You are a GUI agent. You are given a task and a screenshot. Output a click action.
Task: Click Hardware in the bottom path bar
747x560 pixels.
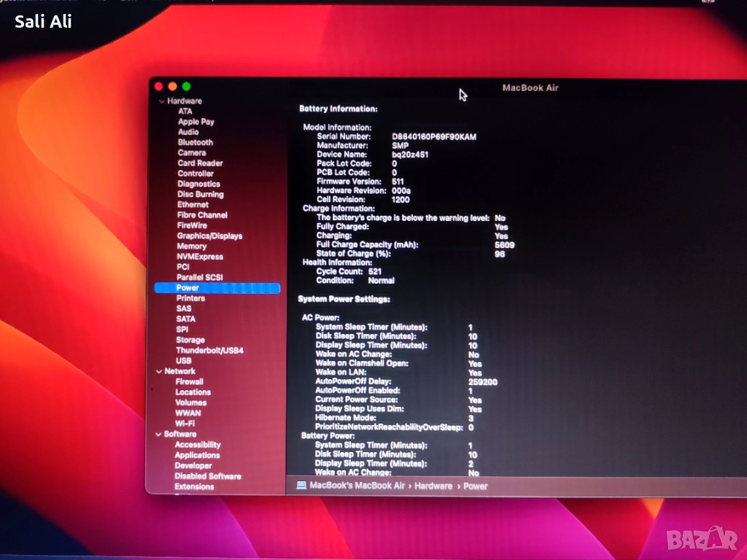point(433,486)
